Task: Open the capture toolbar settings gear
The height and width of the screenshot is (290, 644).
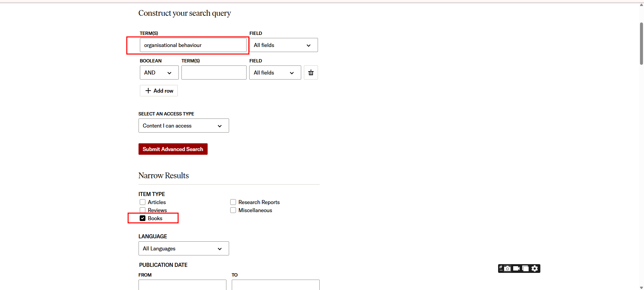Action: (535, 269)
